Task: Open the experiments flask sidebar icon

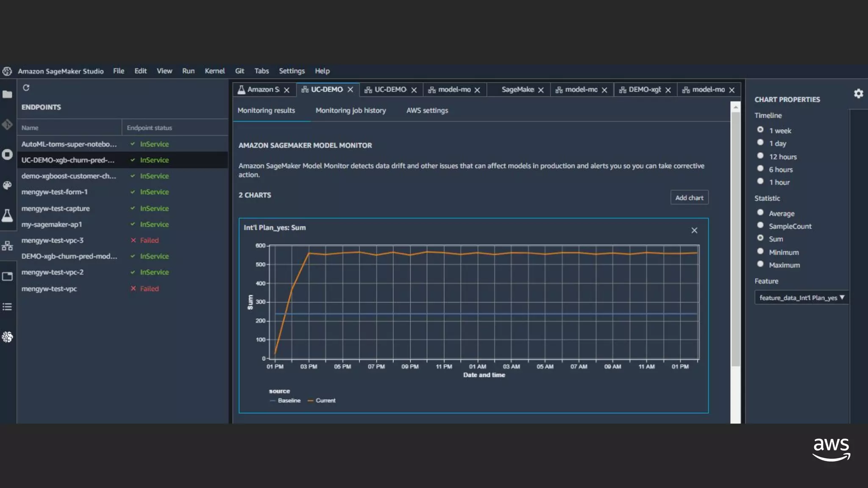Action: click(x=7, y=215)
